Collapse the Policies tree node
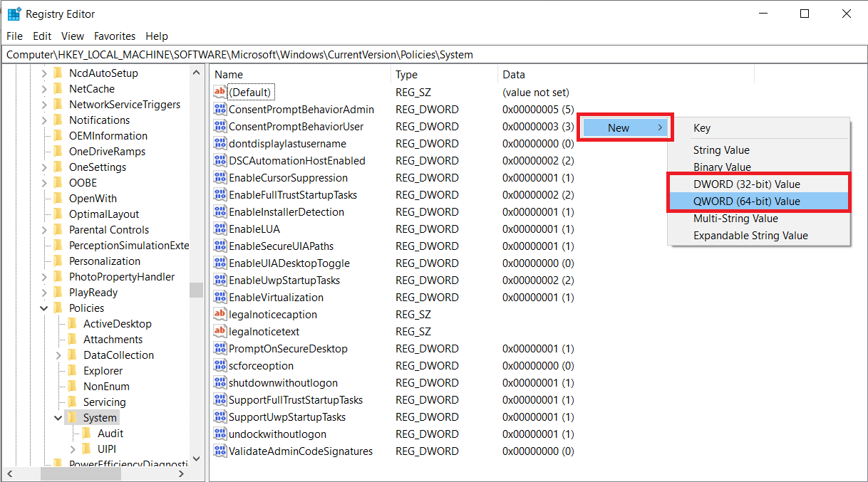 (43, 308)
